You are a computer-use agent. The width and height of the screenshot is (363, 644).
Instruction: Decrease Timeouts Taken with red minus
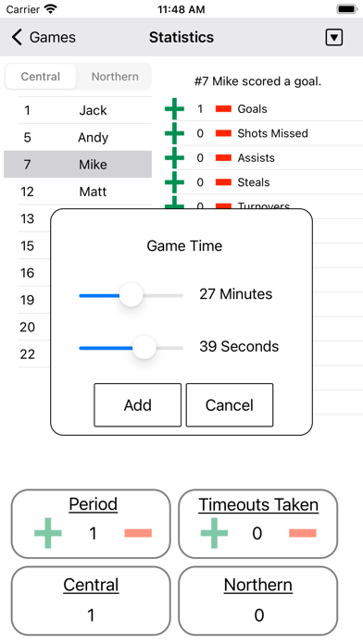point(303,533)
